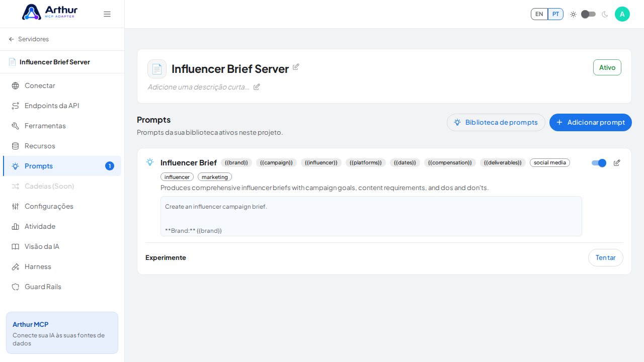Edit the server name pencil icon
Image resolution: width=644 pixels, height=362 pixels.
click(296, 67)
